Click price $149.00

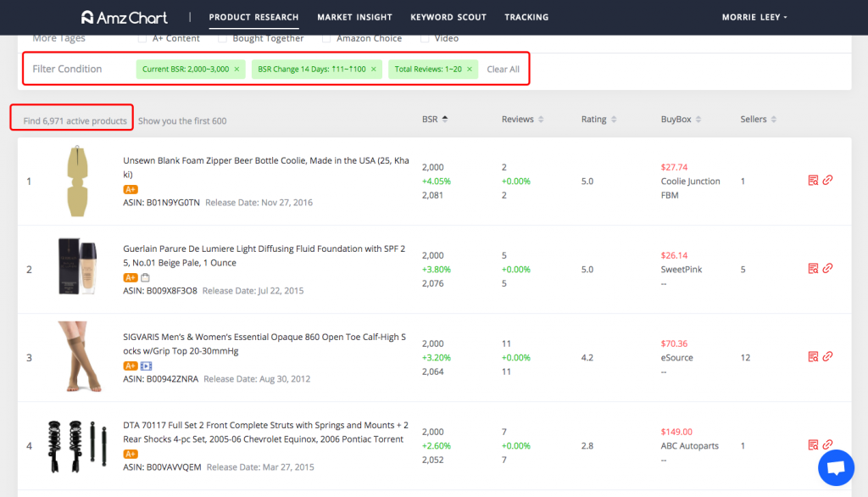click(676, 431)
